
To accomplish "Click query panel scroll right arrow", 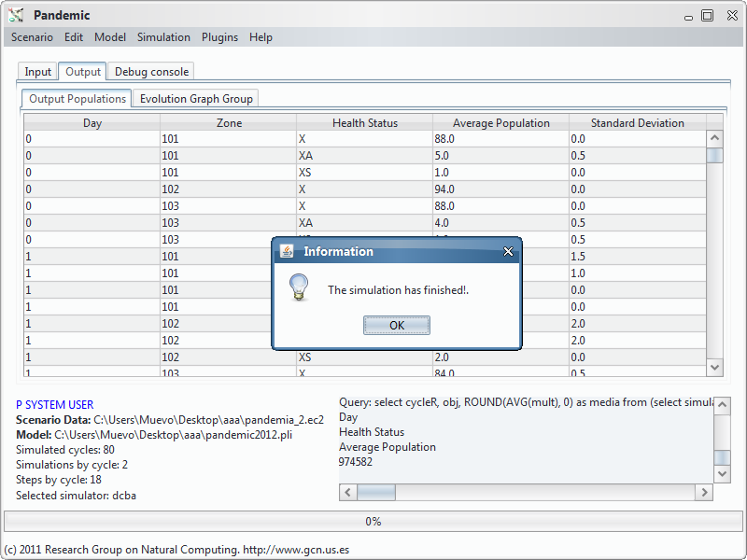I will (704, 493).
